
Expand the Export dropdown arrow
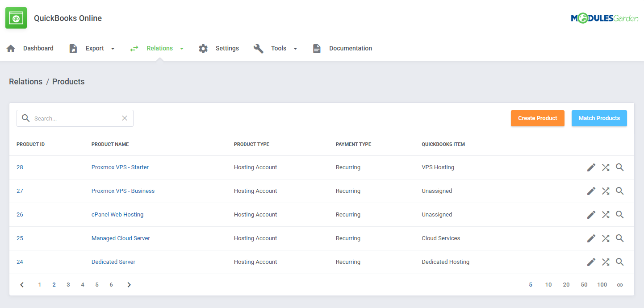click(x=113, y=49)
